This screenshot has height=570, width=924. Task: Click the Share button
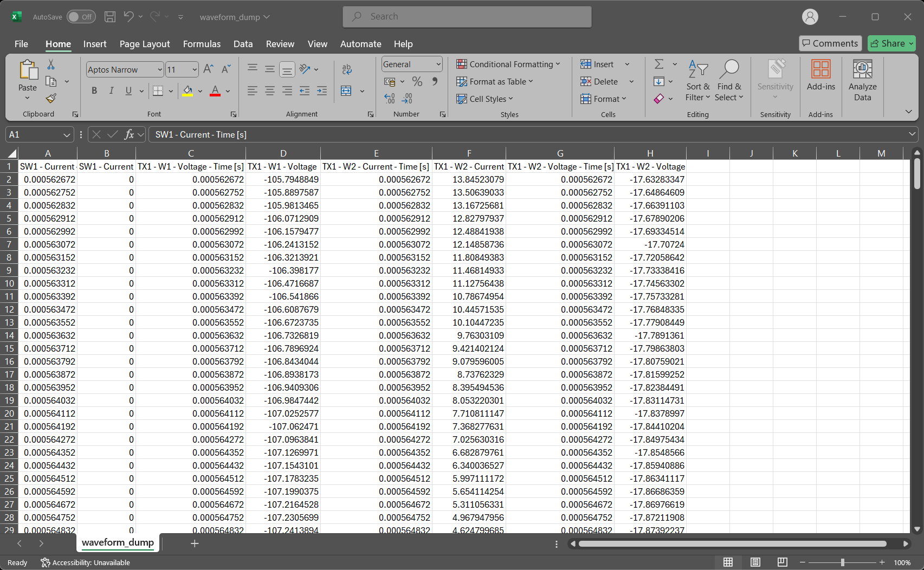891,43
